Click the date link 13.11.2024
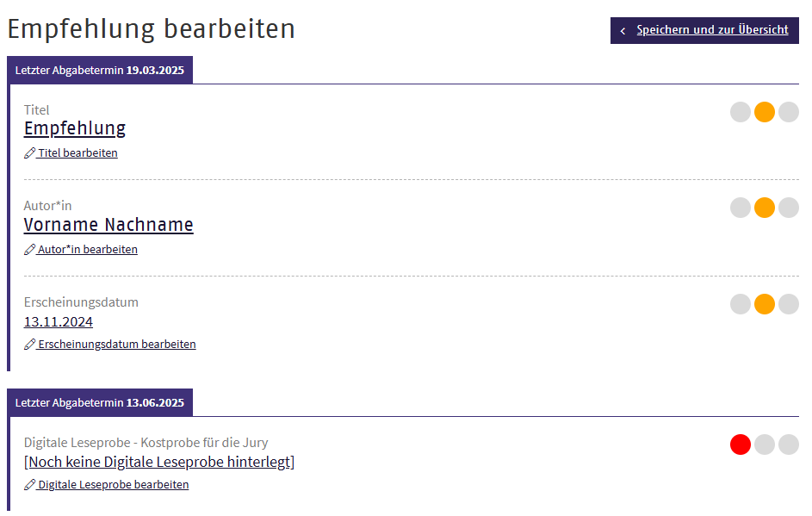The image size is (812, 516). 59,322
